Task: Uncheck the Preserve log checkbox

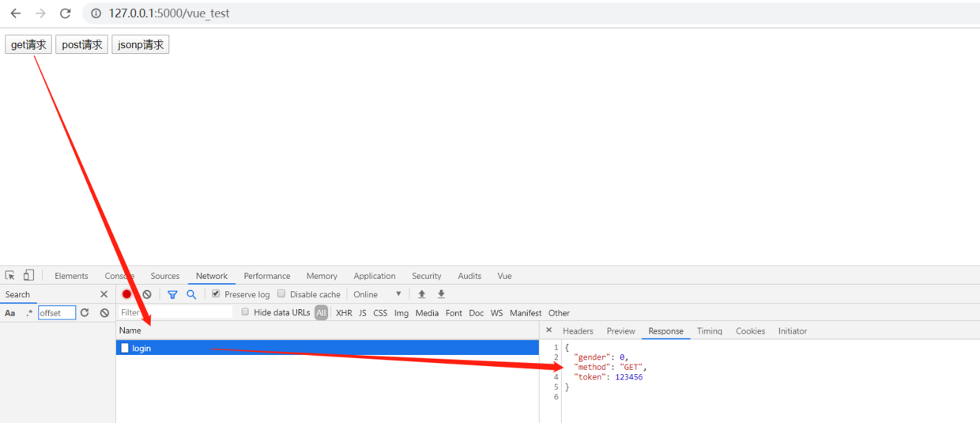Action: pyautogui.click(x=216, y=294)
